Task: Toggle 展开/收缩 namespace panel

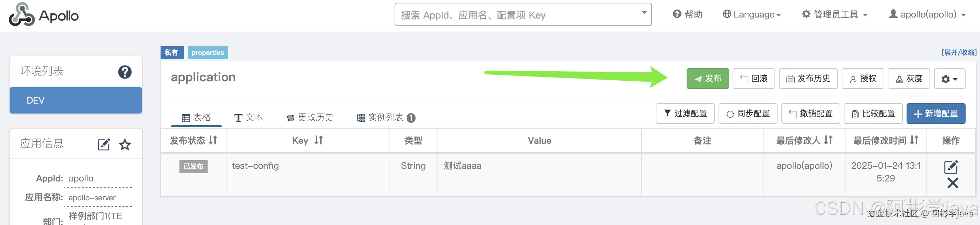Action: click(959, 52)
